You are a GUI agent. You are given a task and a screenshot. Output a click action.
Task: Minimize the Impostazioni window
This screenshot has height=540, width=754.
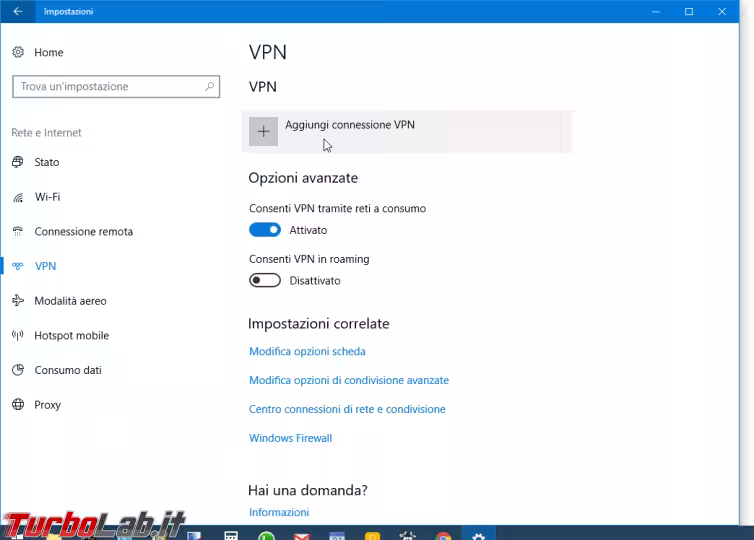coord(656,11)
